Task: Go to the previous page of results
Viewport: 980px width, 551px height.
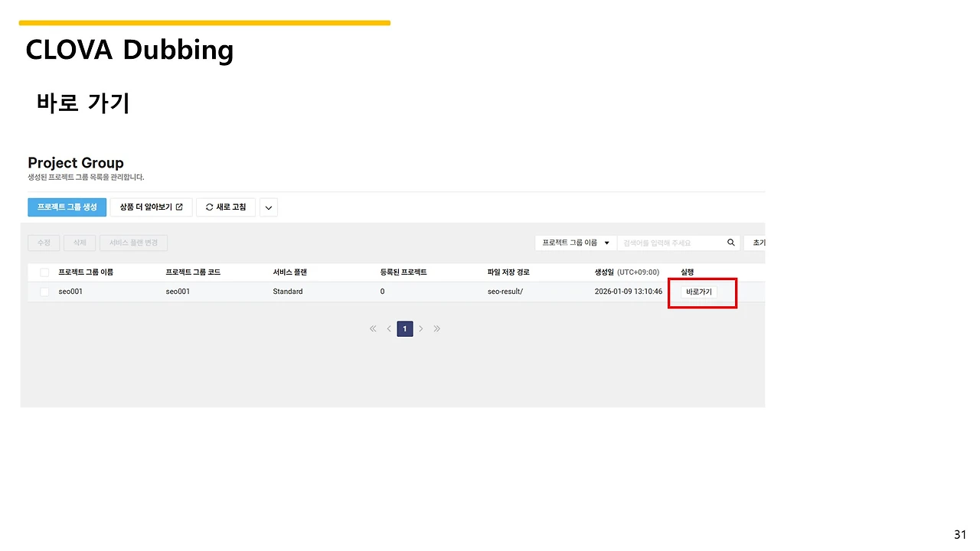Action: (389, 328)
